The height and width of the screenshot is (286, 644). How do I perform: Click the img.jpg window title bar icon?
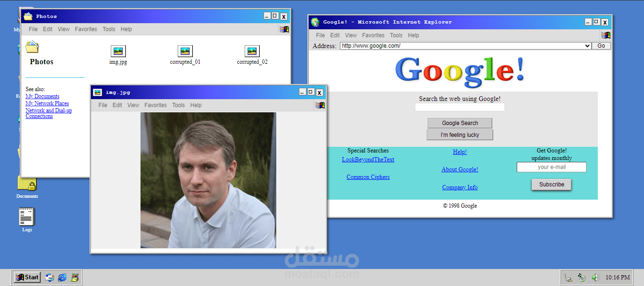(x=98, y=93)
